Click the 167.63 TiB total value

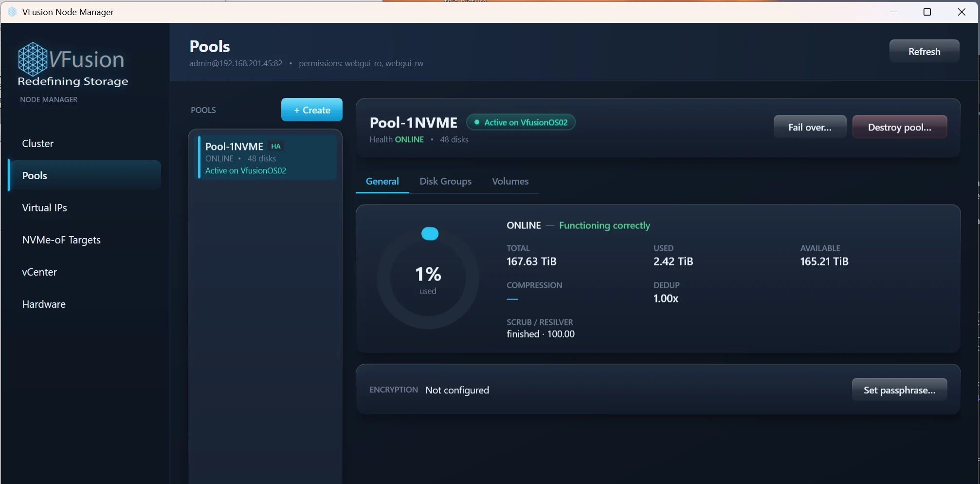coord(531,261)
